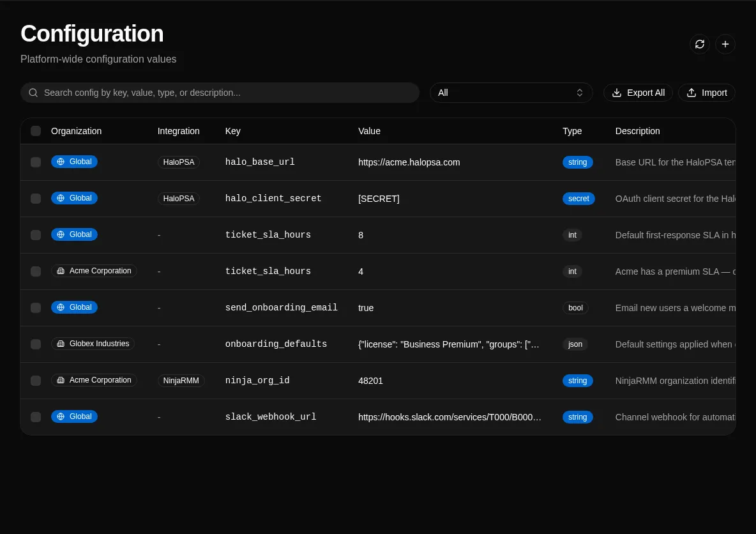Click the Import button
Screen dimensions: 756x534
[x=706, y=93]
